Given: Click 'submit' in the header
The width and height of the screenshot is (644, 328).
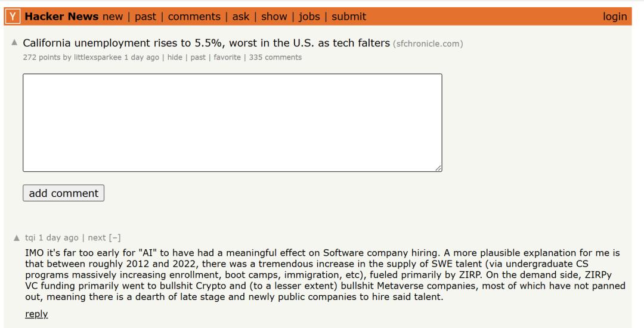Looking at the screenshot, I should click(x=349, y=17).
